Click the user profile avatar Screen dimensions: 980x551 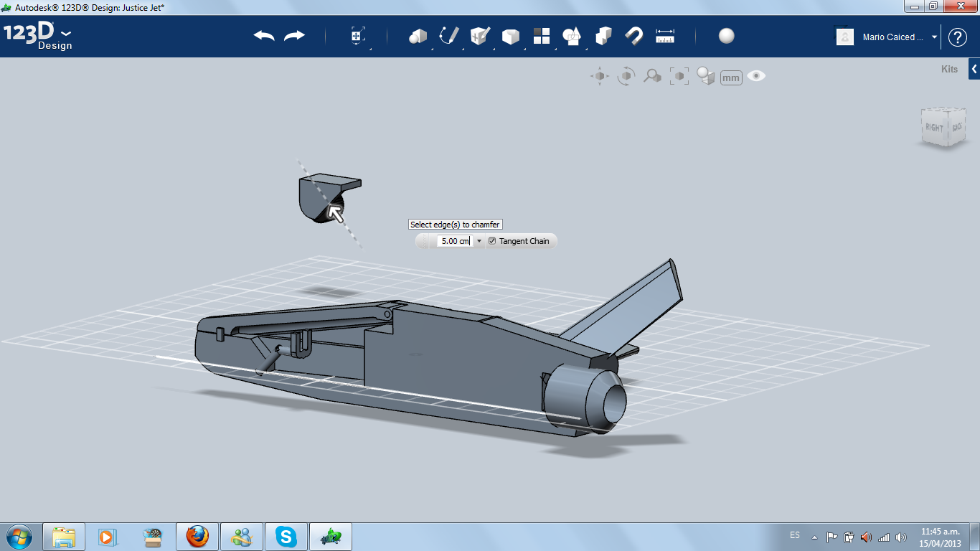[x=845, y=37]
